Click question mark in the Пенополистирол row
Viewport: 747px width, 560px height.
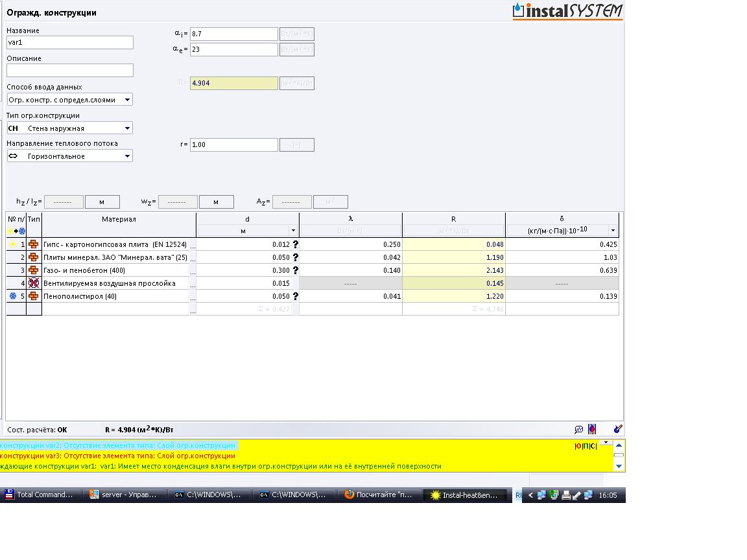click(x=296, y=296)
